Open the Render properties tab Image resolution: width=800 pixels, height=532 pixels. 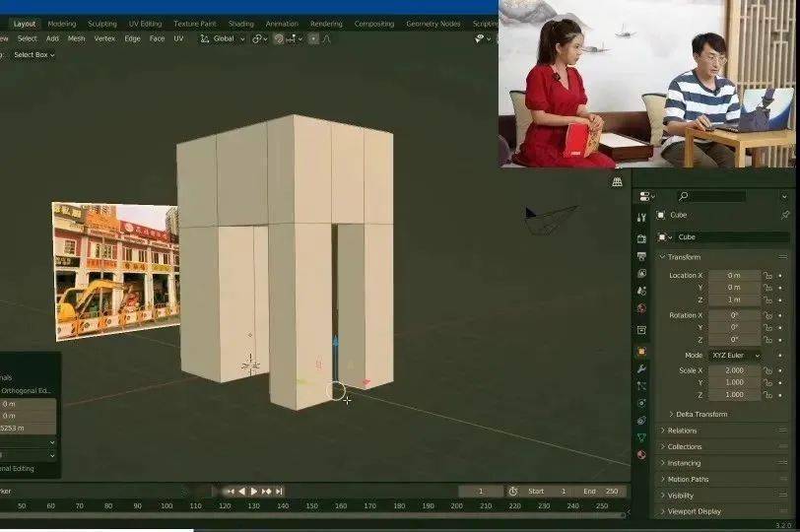click(x=641, y=238)
